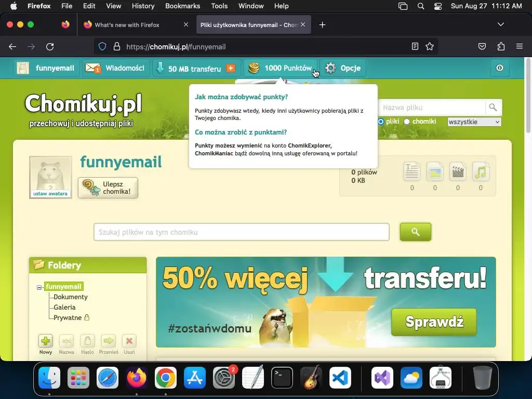
Task: Click the images file-type icon
Action: click(x=435, y=171)
